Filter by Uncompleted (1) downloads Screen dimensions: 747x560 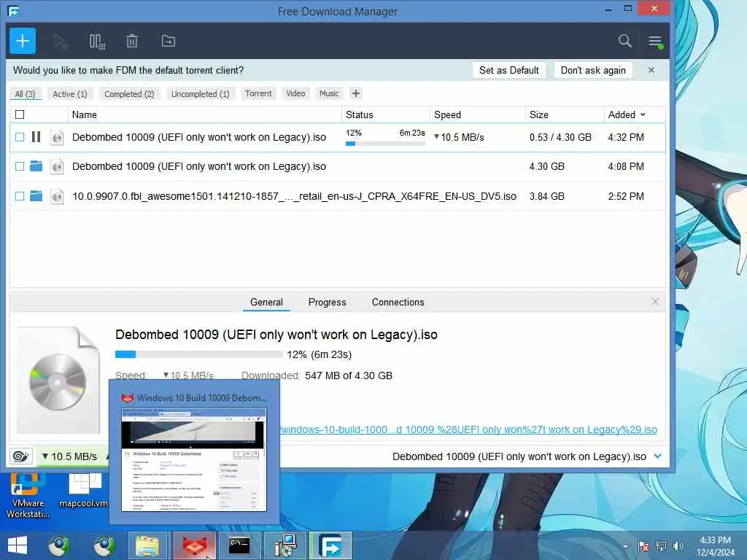(200, 94)
